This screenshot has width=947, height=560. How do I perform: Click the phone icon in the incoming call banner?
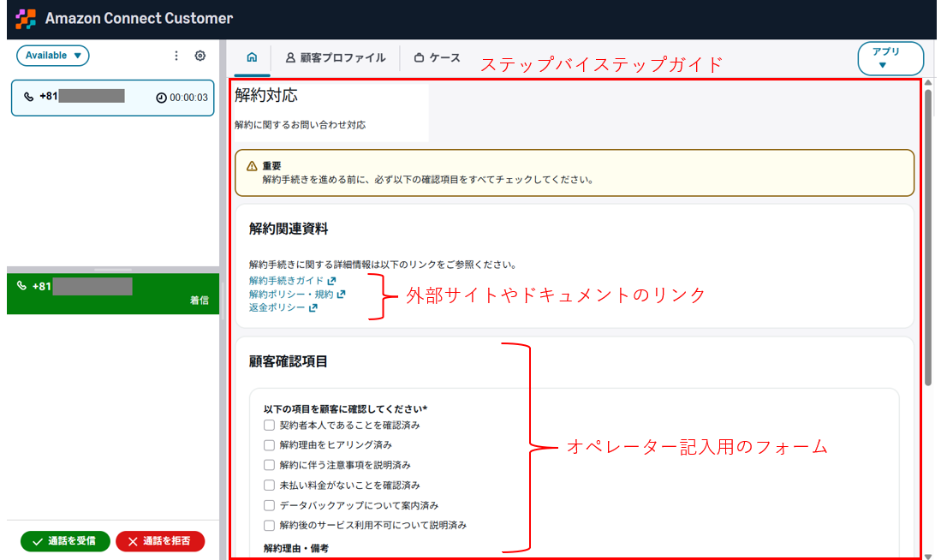[x=21, y=286]
